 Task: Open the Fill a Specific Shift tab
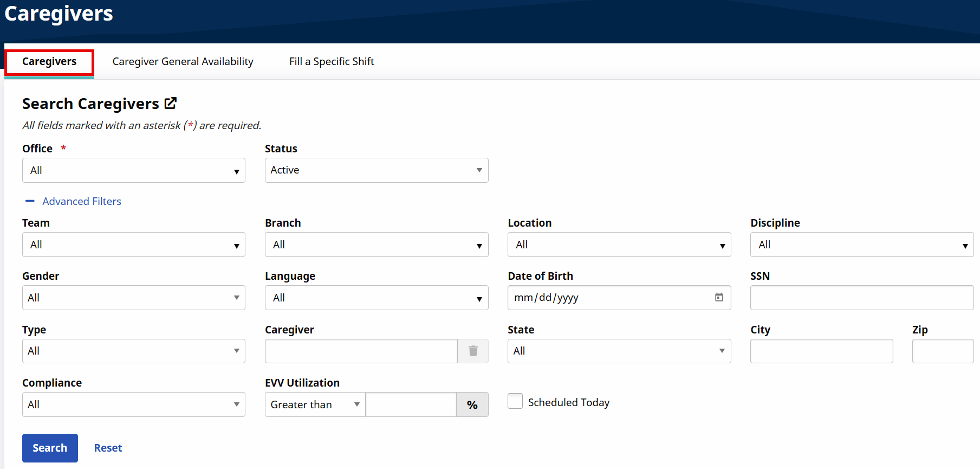[332, 61]
